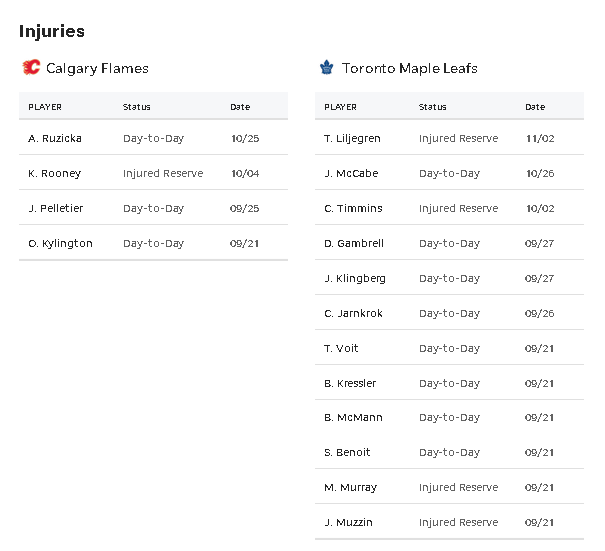Click the 09/26 date for C. Jarnkrok

[x=539, y=314]
